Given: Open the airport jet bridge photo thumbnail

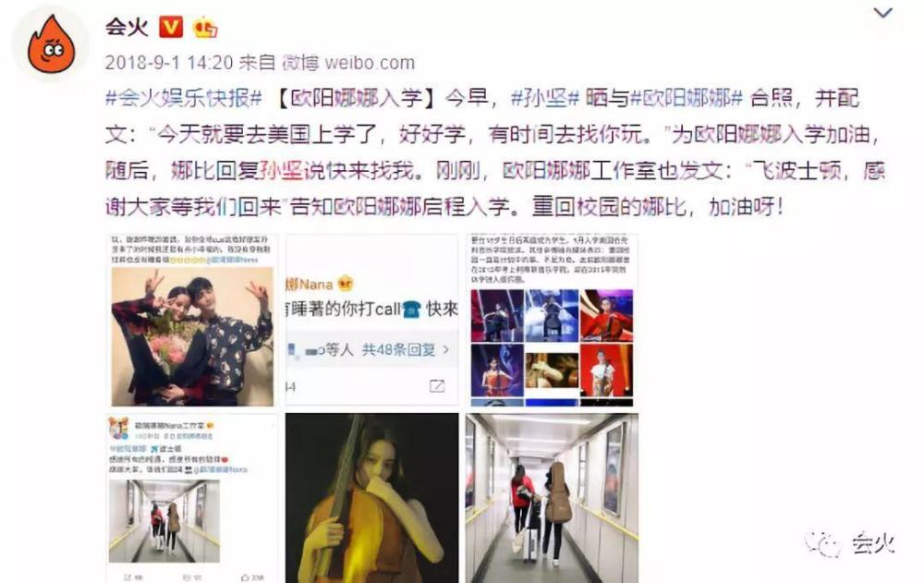Looking at the screenshot, I should pyautogui.click(x=552, y=498).
